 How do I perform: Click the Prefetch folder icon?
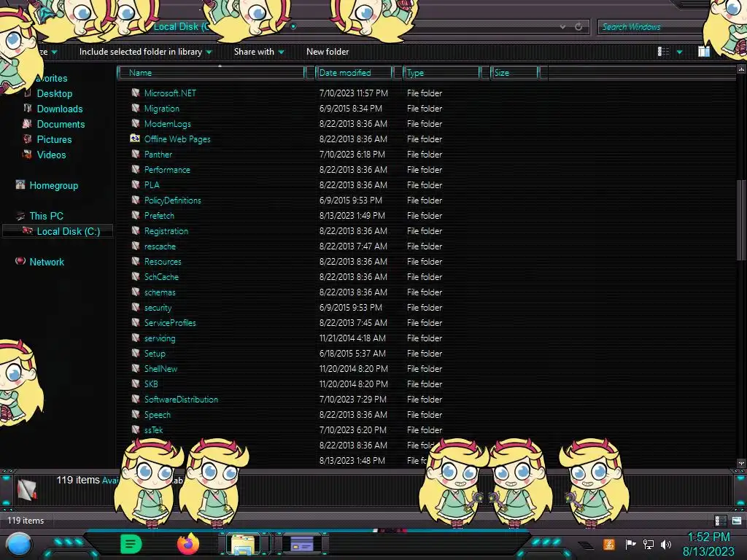pos(135,215)
